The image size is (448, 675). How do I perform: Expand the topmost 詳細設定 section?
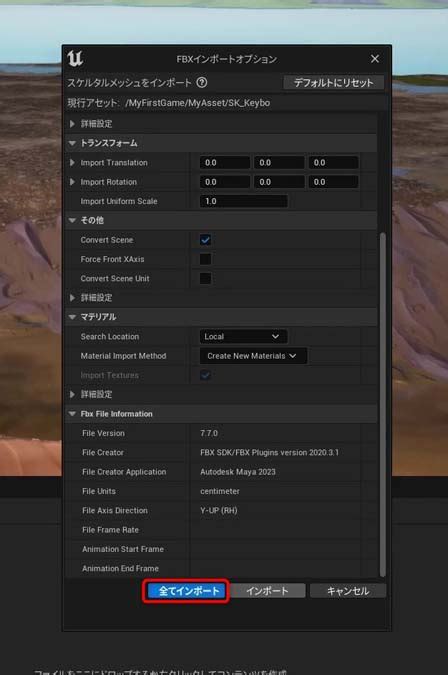tap(72, 124)
